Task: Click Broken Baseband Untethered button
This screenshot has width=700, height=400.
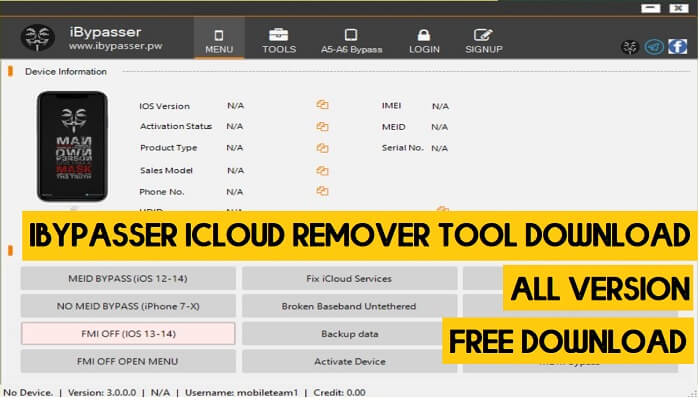Action: pos(349,306)
